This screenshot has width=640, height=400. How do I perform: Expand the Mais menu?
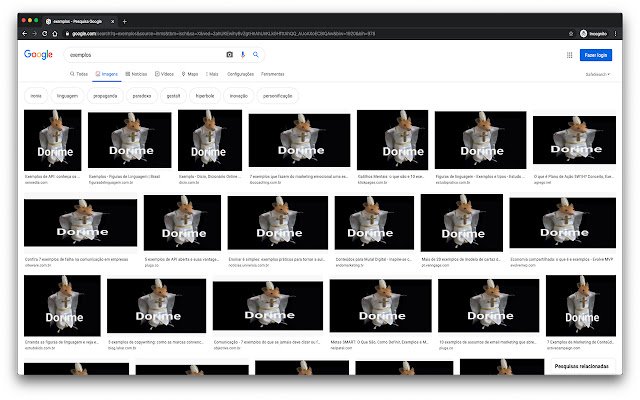tap(212, 74)
